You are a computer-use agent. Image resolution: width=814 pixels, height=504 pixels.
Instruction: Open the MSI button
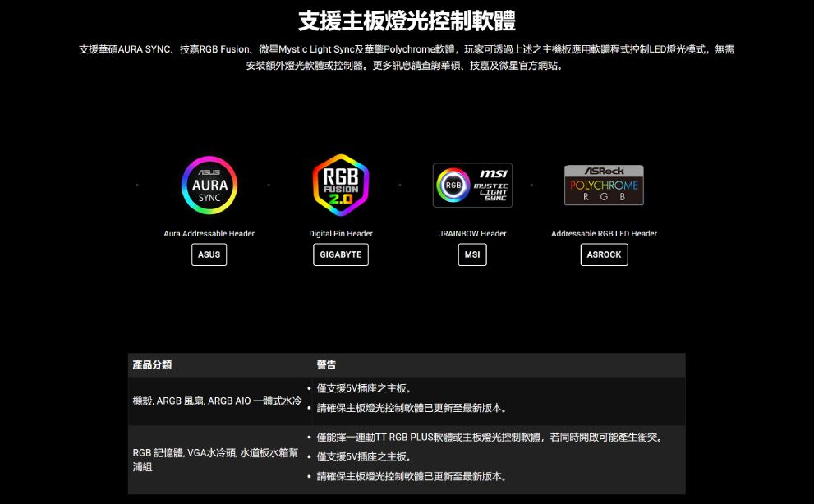(472, 254)
